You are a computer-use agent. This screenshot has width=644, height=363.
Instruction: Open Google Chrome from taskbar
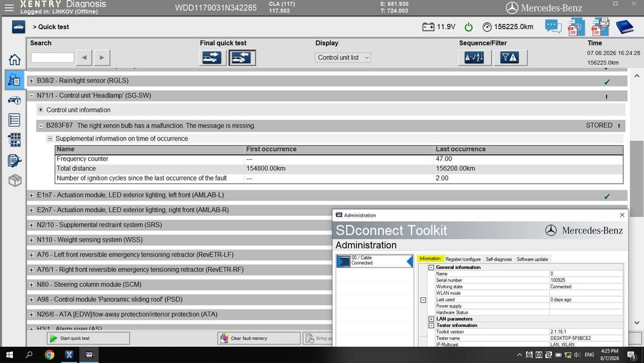pyautogui.click(x=50, y=355)
